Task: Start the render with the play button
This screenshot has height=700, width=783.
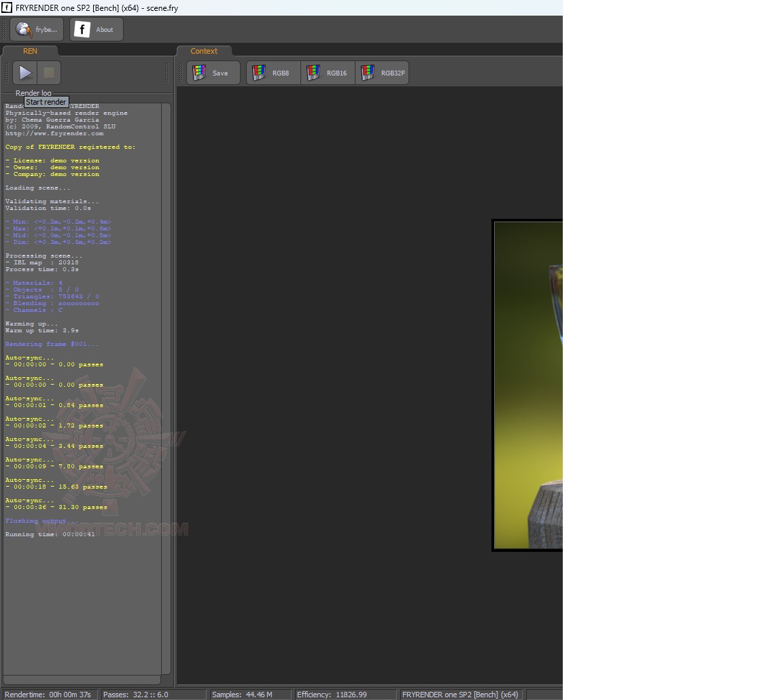Action: tap(25, 73)
